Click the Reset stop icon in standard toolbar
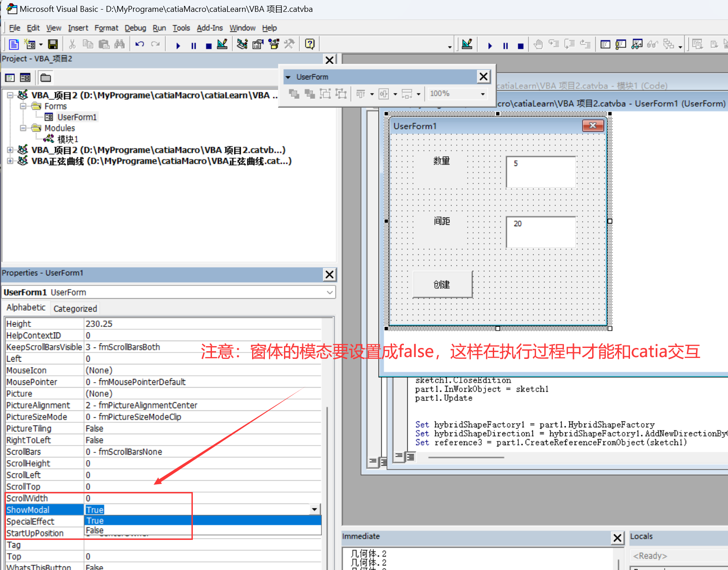Screen dimensions: 728x570 (x=209, y=46)
